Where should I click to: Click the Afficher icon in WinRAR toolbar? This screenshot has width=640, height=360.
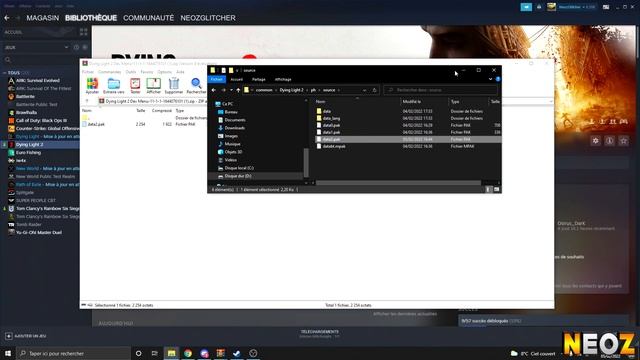coord(153,86)
